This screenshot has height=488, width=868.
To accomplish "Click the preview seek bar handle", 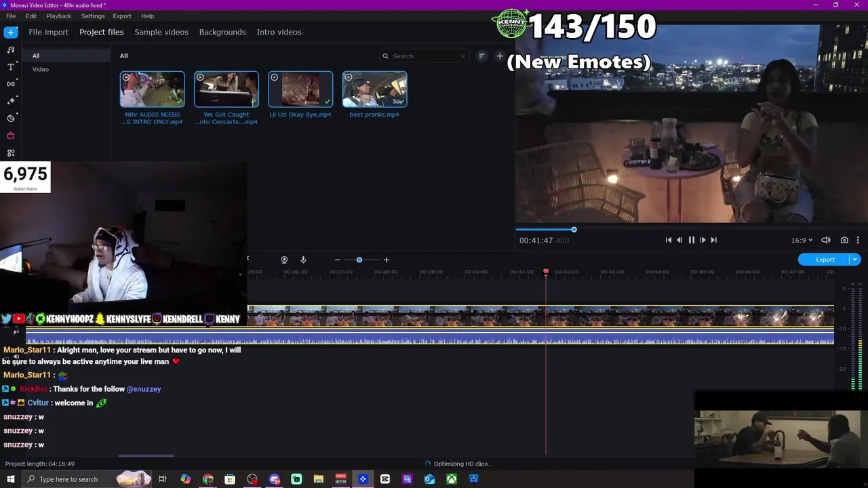I will 574,230.
